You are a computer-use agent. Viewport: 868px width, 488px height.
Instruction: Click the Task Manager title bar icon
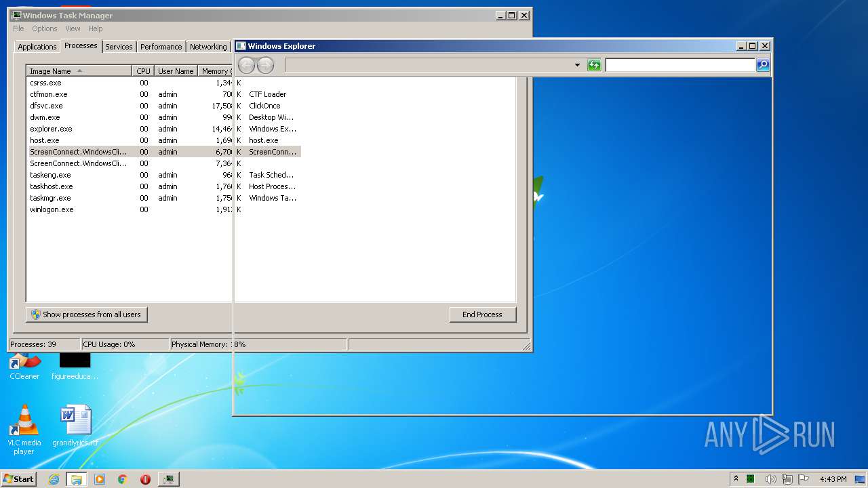click(x=16, y=15)
